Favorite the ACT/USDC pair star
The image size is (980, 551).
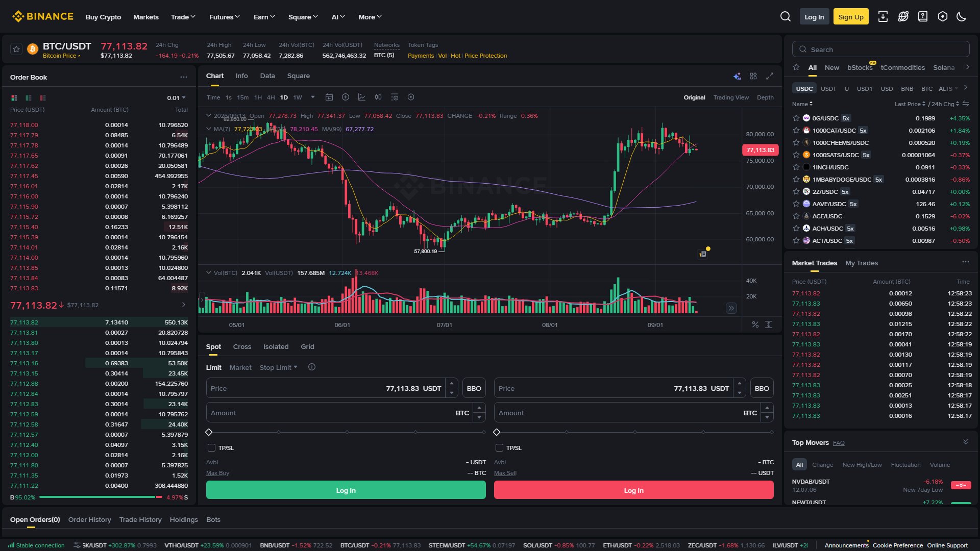(796, 240)
